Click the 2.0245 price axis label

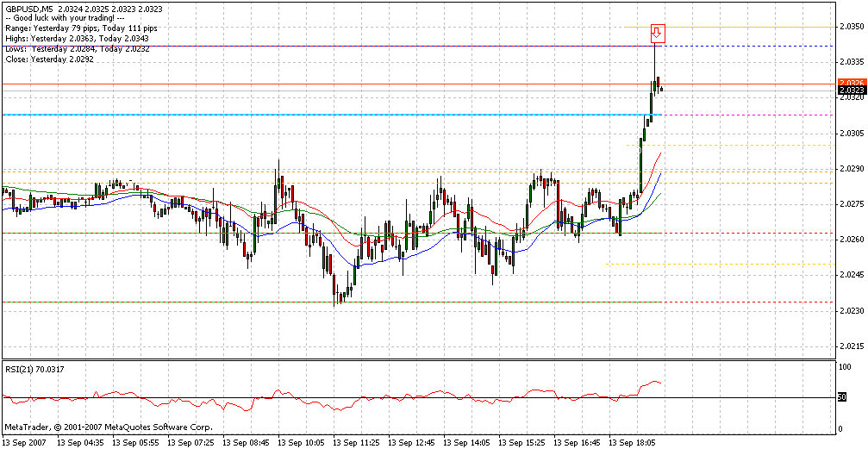(851, 276)
